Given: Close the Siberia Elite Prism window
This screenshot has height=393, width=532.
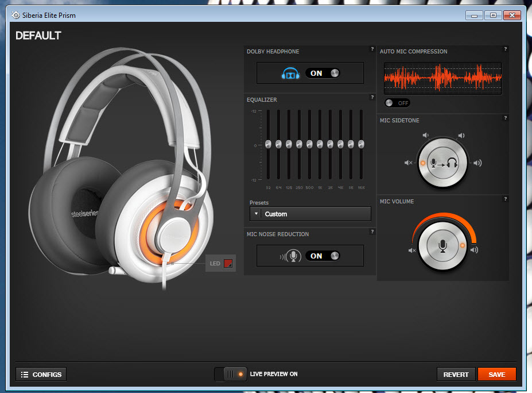Looking at the screenshot, I should [x=512, y=16].
